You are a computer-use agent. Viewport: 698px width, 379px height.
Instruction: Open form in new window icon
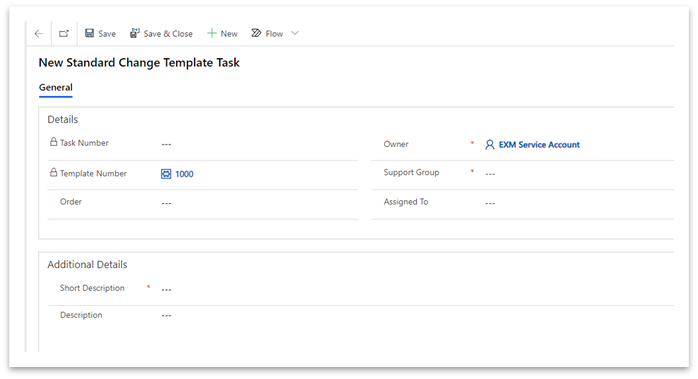tap(64, 33)
